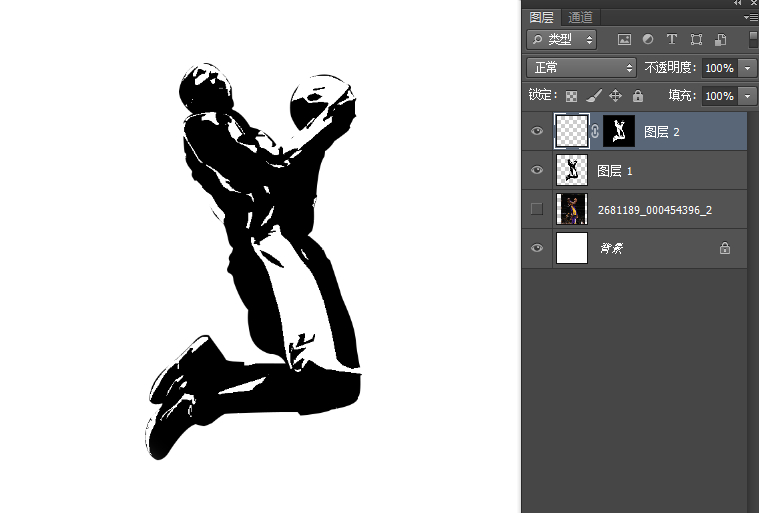Collapse the panel with double-arrow icon

[x=738, y=3]
